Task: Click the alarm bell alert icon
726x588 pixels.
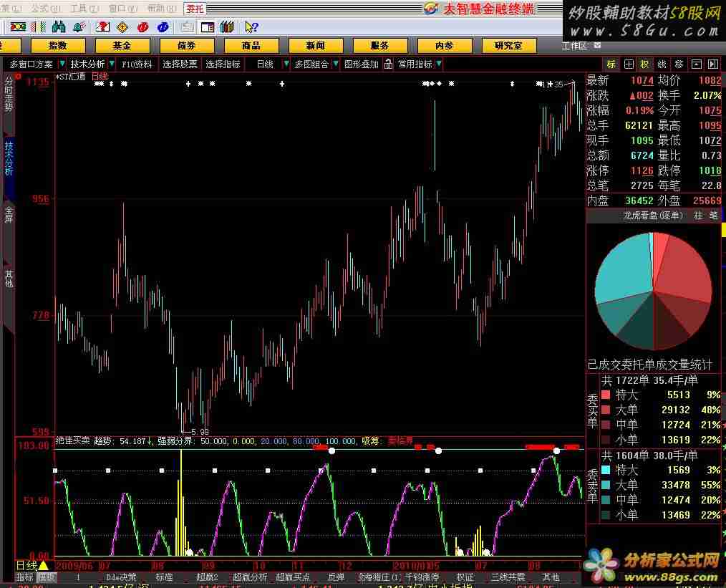Action: pos(79,27)
